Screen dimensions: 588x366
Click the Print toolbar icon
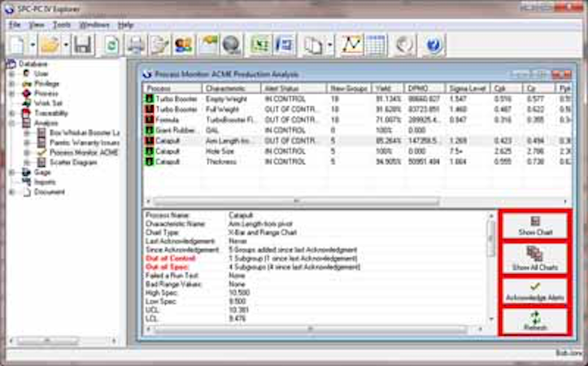point(135,46)
